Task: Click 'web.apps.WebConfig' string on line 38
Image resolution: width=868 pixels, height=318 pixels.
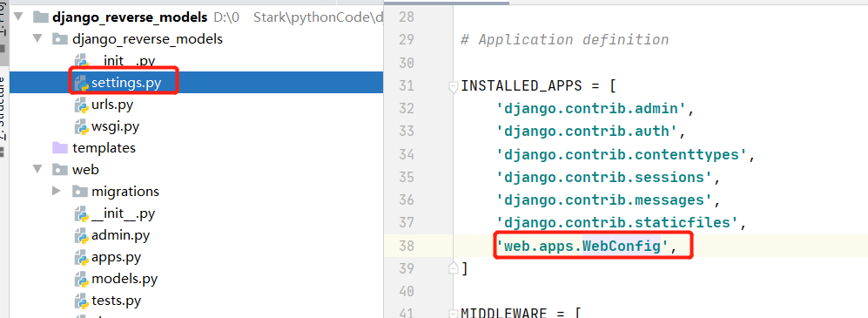Action: (x=583, y=246)
